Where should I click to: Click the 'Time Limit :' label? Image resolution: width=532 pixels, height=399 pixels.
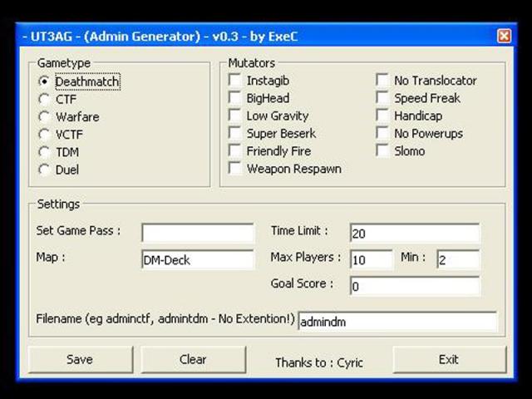coord(299,231)
